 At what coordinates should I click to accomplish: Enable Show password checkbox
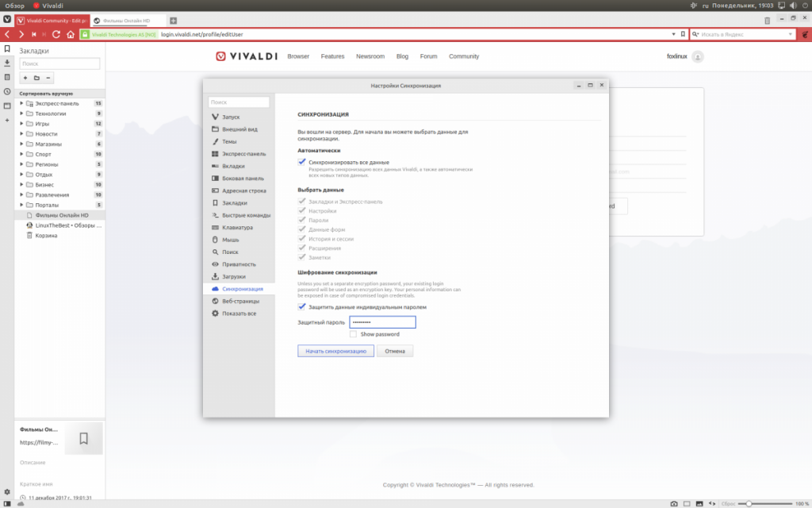[x=353, y=334]
